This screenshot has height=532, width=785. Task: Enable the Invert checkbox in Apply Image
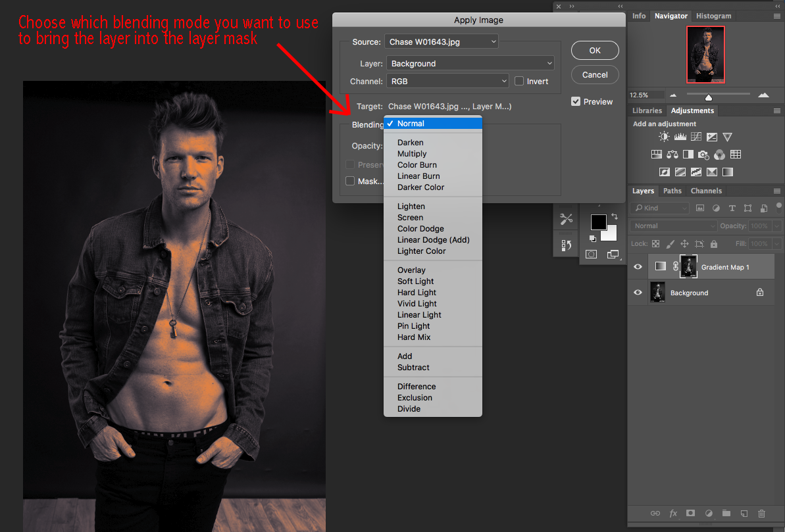[519, 81]
